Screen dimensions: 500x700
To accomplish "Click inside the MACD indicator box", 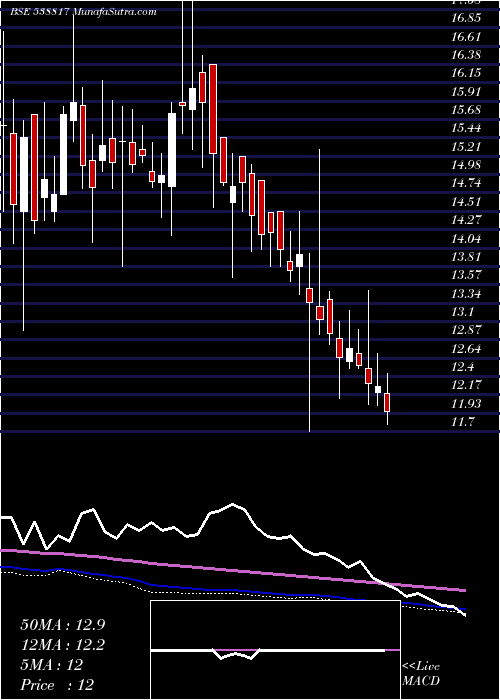I will pos(275,650).
